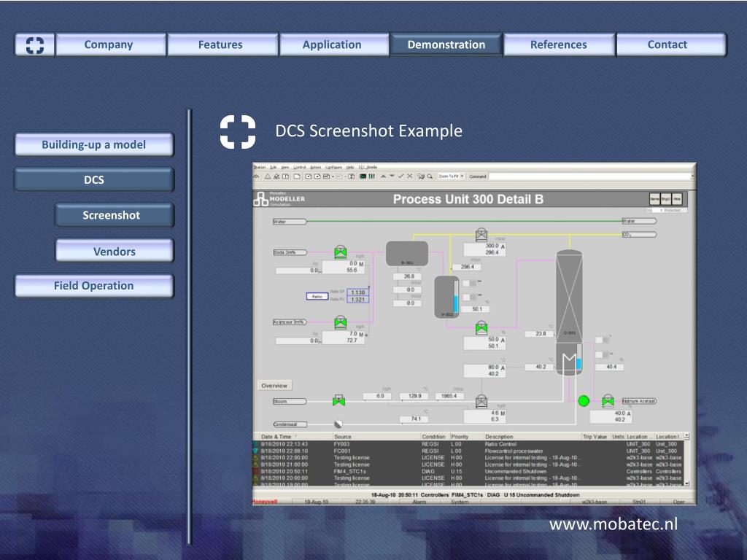Open the Edit menu
The width and height of the screenshot is (747, 560).
point(273,167)
